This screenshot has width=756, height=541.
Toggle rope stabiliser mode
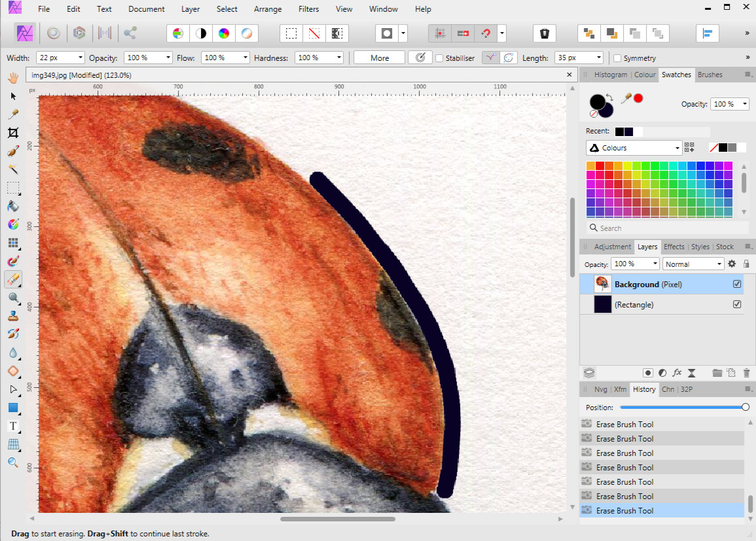point(490,58)
